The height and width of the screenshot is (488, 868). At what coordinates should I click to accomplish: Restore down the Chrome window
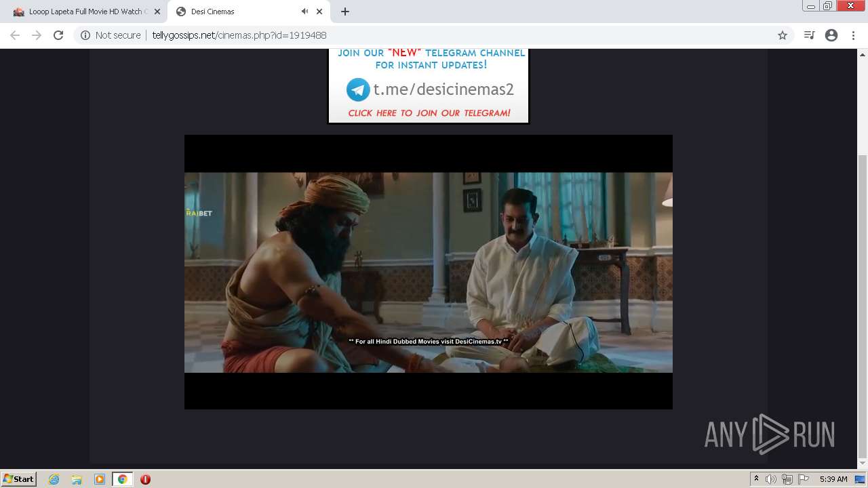pyautogui.click(x=828, y=6)
